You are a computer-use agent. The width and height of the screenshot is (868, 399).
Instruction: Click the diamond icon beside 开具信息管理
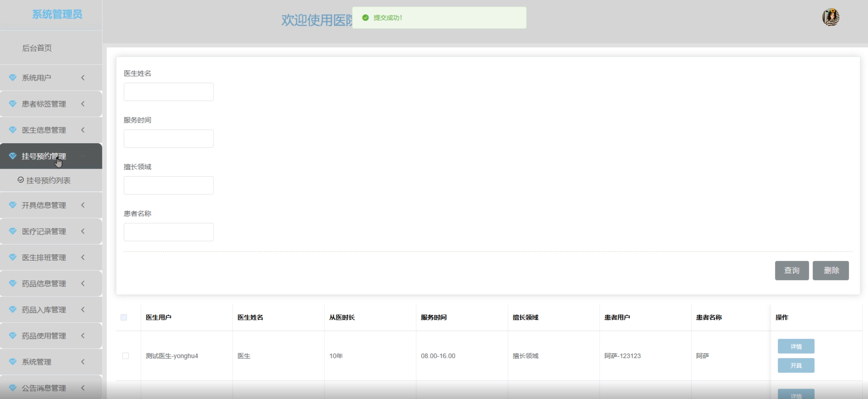13,205
